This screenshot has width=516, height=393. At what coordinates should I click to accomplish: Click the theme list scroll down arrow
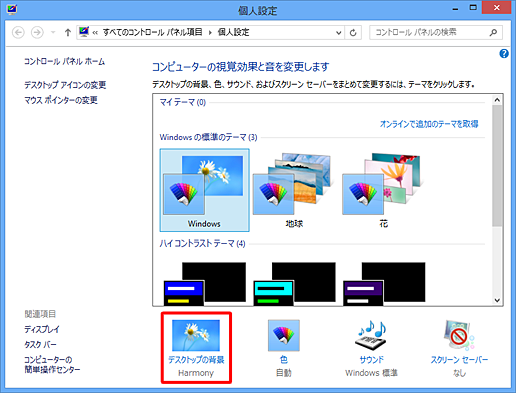coord(497,300)
